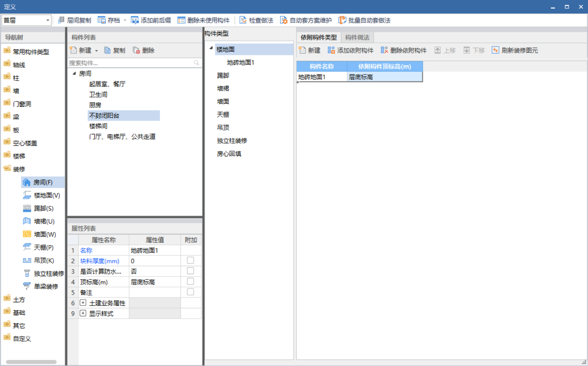This screenshot has width=588, height=366.
Task: Select 天棚 in 构件类型 list
Action: 223,114
